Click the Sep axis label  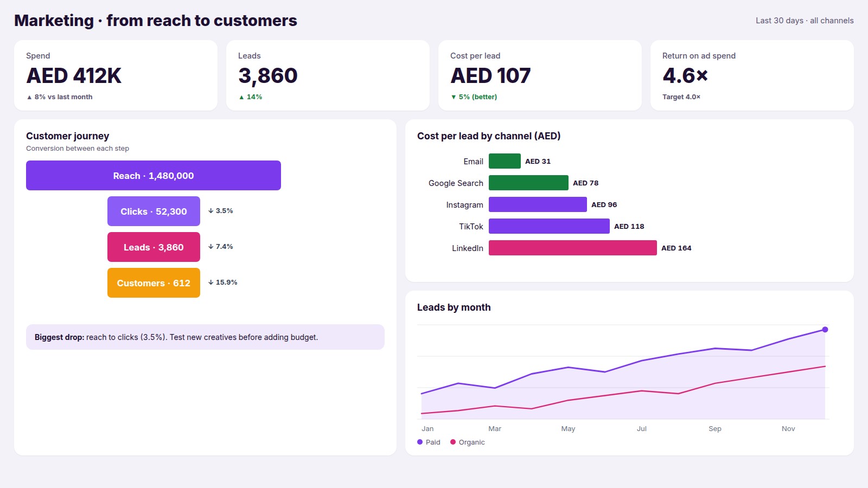(x=715, y=428)
